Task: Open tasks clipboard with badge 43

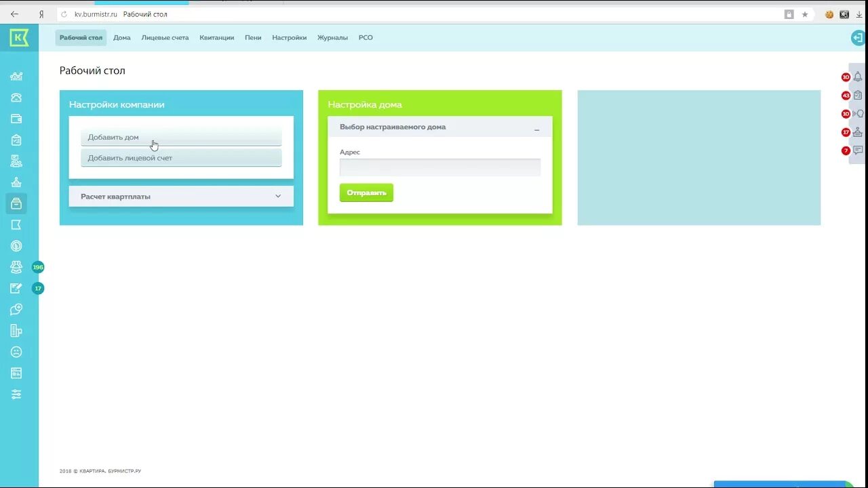Action: [858, 96]
